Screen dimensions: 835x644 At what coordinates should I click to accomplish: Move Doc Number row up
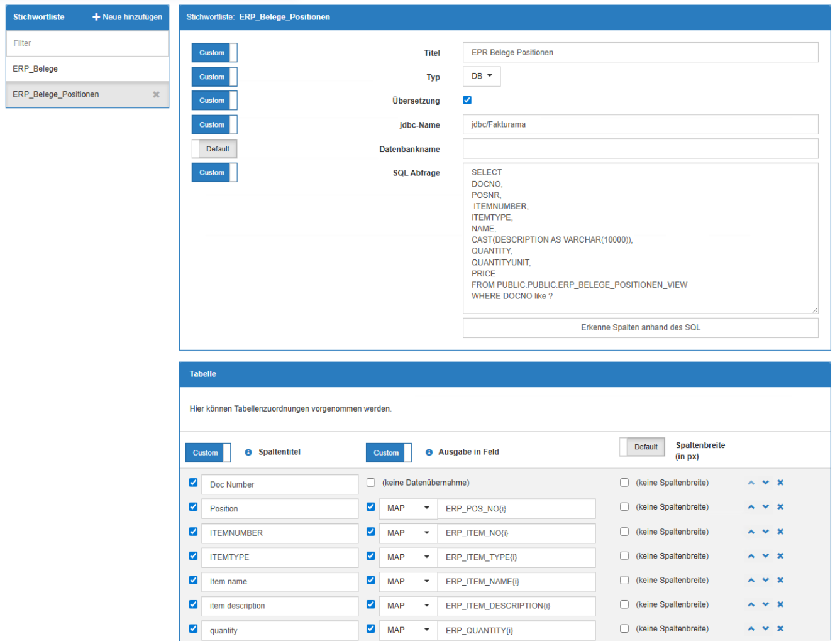coord(751,483)
